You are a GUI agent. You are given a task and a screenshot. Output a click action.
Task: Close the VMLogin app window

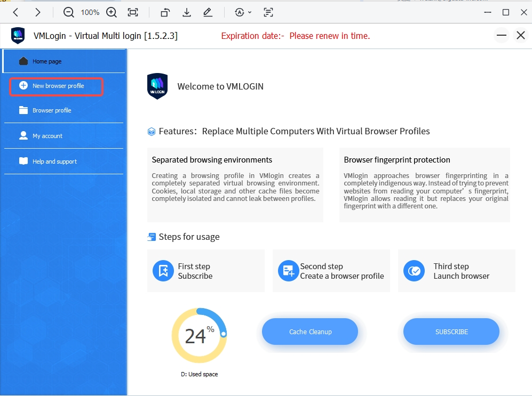(521, 35)
